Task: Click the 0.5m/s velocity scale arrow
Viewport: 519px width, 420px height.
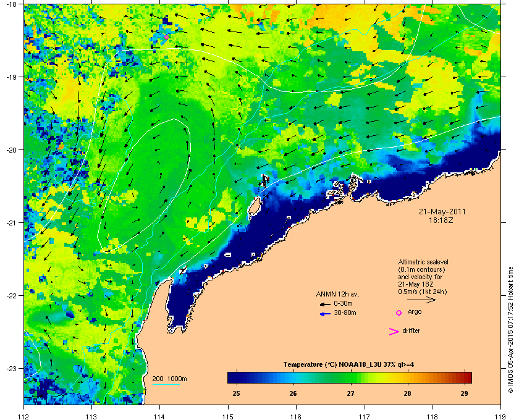Action: (x=421, y=300)
